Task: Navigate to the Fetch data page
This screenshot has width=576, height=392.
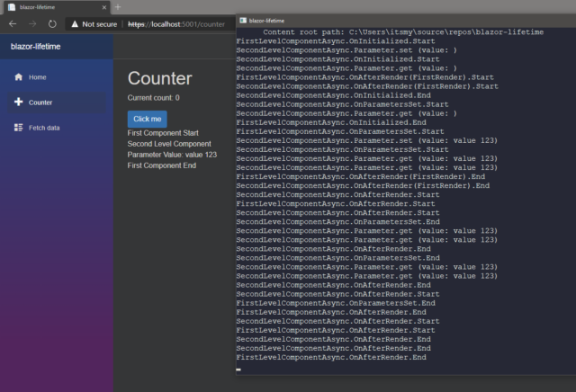Action: pyautogui.click(x=43, y=128)
